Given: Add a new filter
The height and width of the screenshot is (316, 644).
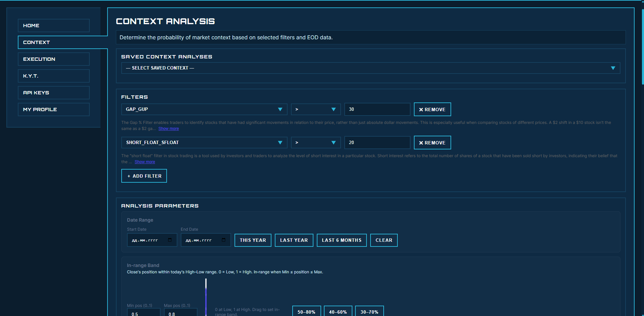Looking at the screenshot, I should (144, 176).
